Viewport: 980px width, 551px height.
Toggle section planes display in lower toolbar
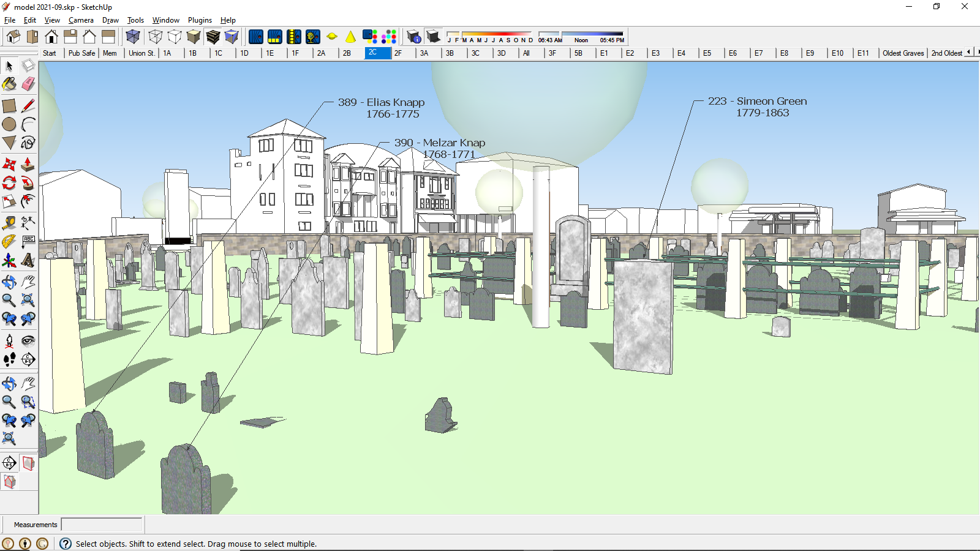28,463
